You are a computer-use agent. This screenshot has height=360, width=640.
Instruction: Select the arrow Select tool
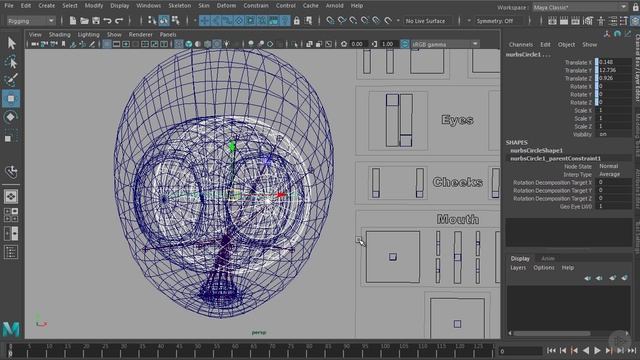pyautogui.click(x=11, y=43)
